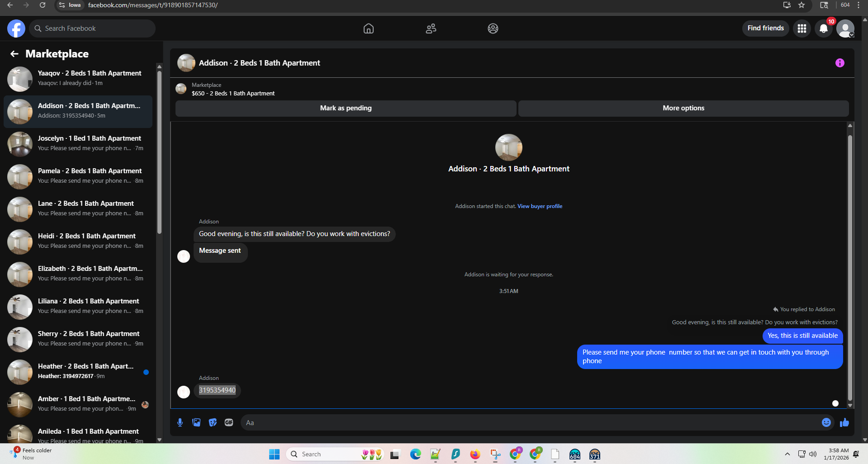
Task: Open Heather unread conversation
Action: (78, 372)
